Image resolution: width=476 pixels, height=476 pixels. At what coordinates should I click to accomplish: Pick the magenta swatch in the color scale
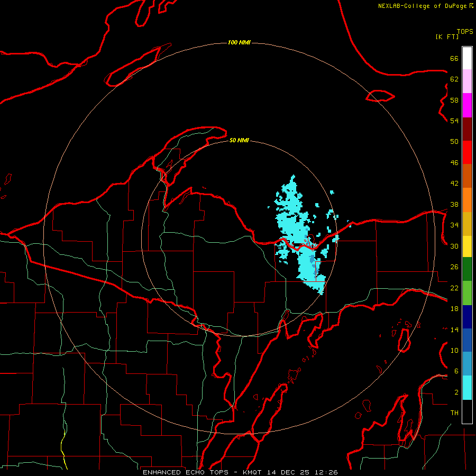point(467,105)
